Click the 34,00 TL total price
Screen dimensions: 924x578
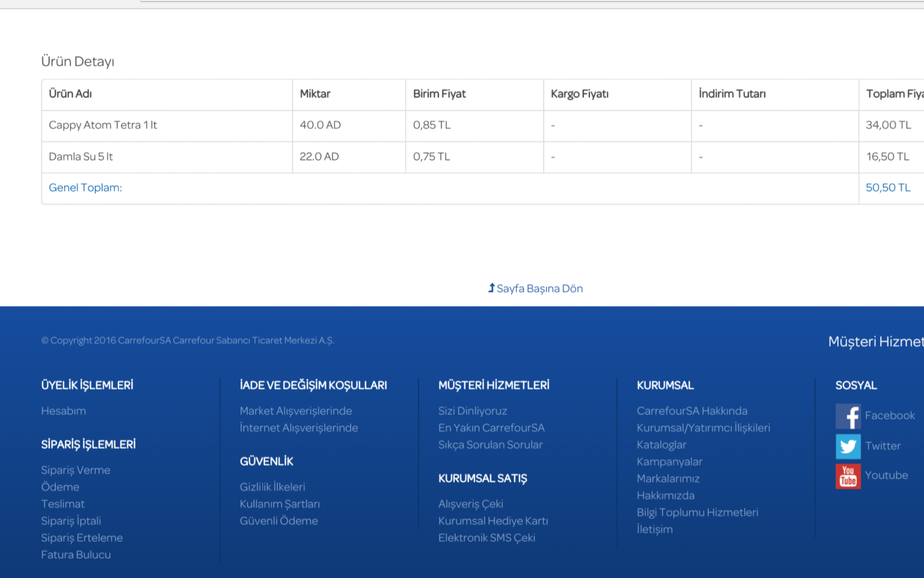pyautogui.click(x=888, y=125)
